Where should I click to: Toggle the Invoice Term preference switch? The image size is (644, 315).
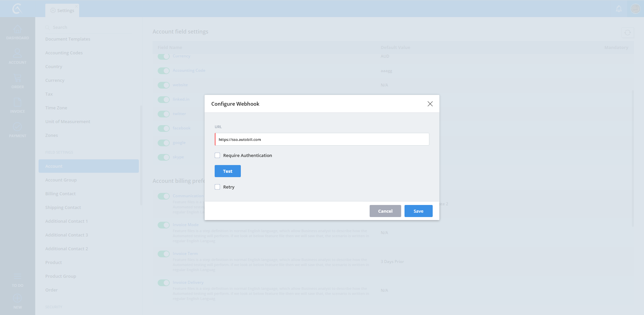pyautogui.click(x=164, y=254)
